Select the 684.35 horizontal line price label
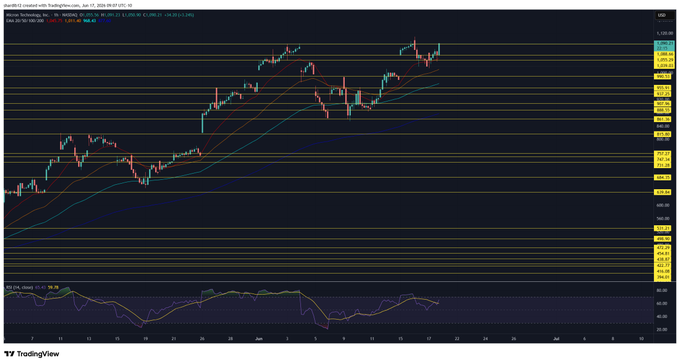This screenshot has width=680, height=364. pos(663,177)
